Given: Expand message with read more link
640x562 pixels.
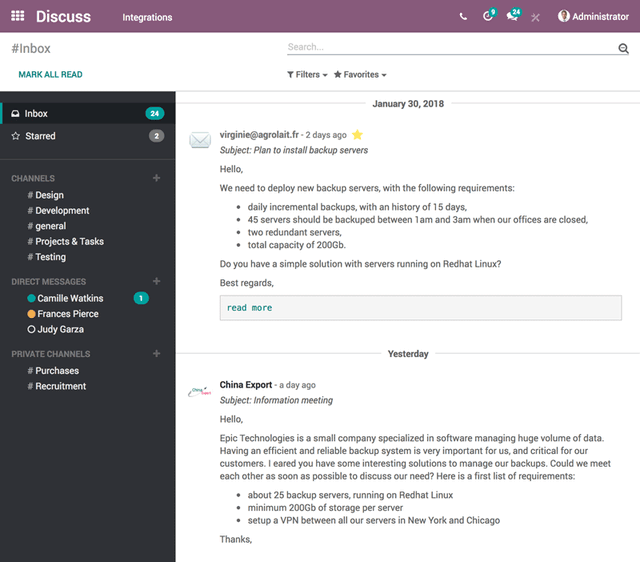Looking at the screenshot, I should [249, 308].
